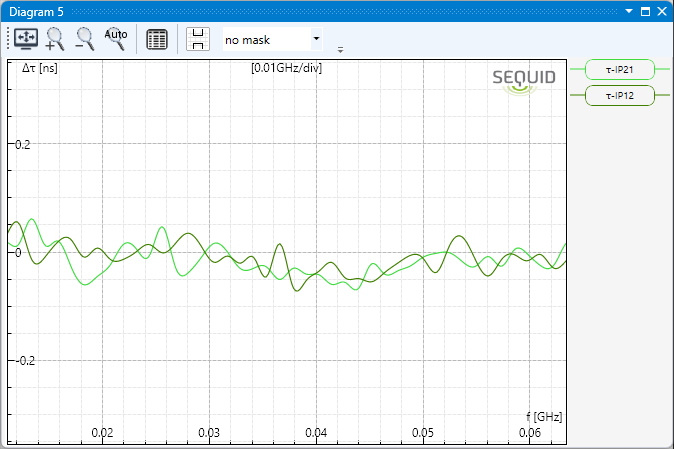Maximize the Diagram 5 panel

coord(645,10)
